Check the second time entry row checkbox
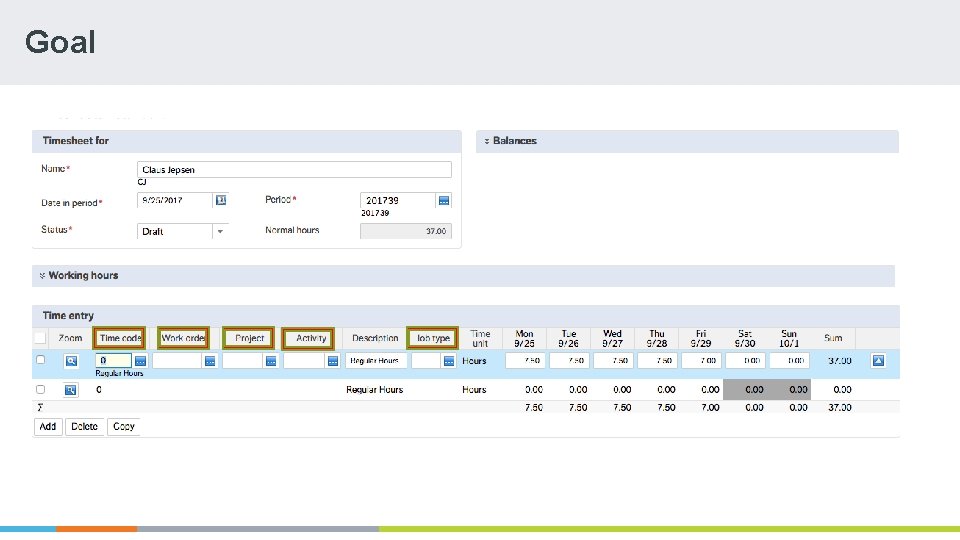The image size is (960, 540). click(x=40, y=389)
